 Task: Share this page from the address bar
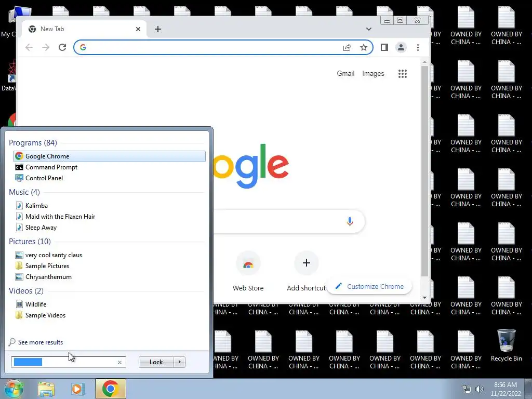347,47
